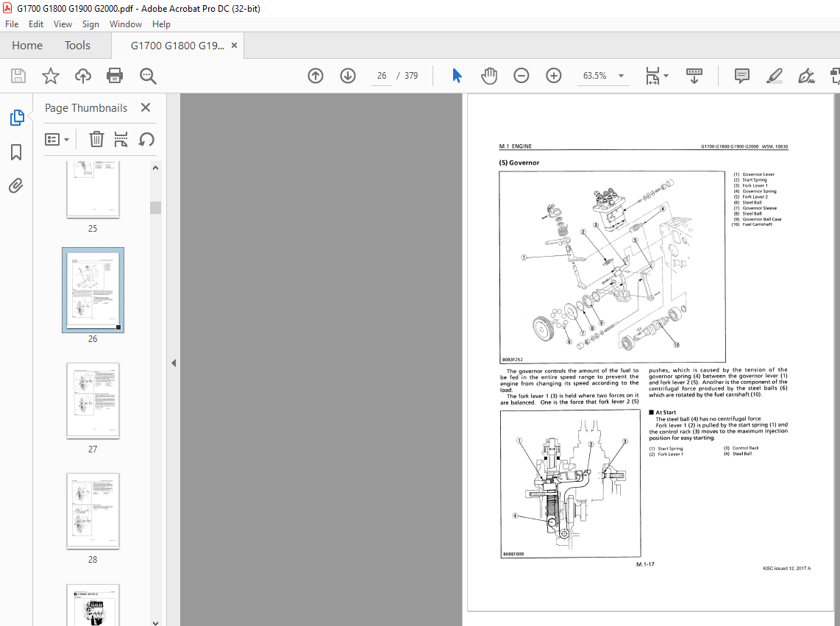The height and width of the screenshot is (626, 840).
Task: Click the thumbnail panel scrollbar handle
Action: (x=155, y=207)
